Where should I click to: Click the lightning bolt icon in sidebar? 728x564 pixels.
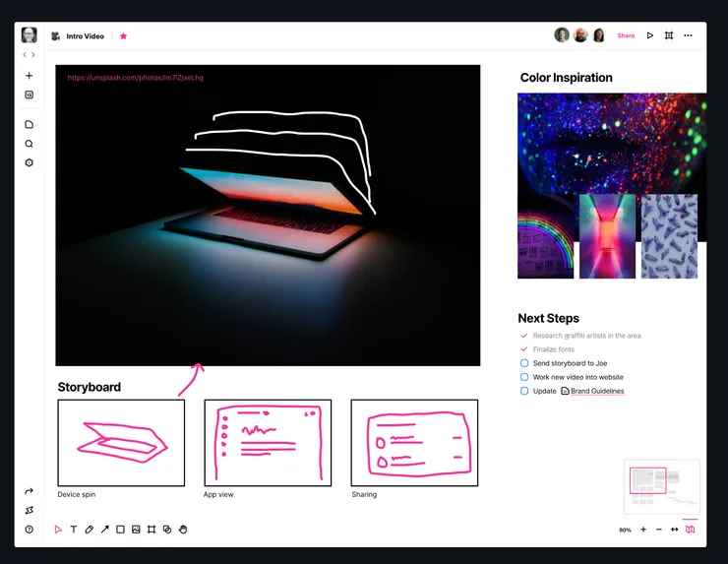pyautogui.click(x=29, y=510)
